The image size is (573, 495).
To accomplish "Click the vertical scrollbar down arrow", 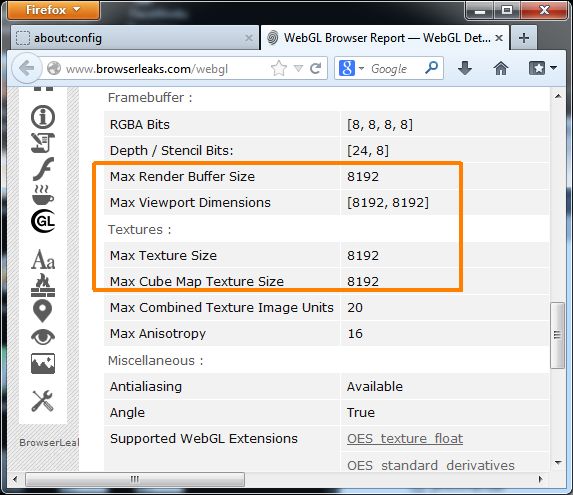I will click(x=558, y=463).
